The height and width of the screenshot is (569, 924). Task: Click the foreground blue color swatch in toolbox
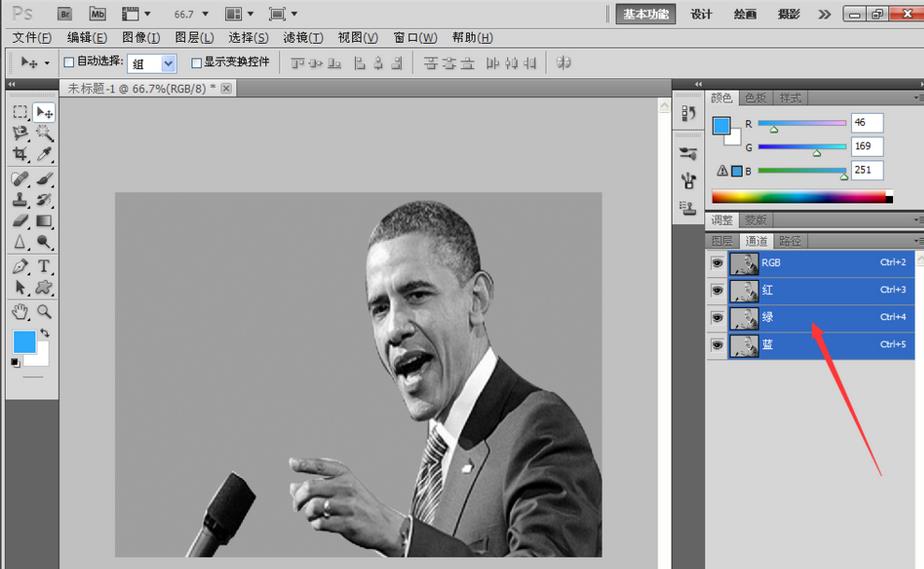tap(24, 342)
